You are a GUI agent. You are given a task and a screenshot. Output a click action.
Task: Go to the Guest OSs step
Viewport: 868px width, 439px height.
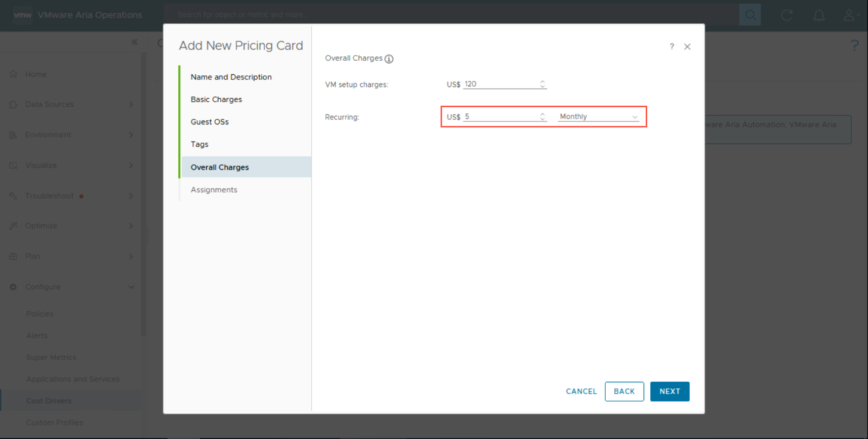click(x=210, y=122)
